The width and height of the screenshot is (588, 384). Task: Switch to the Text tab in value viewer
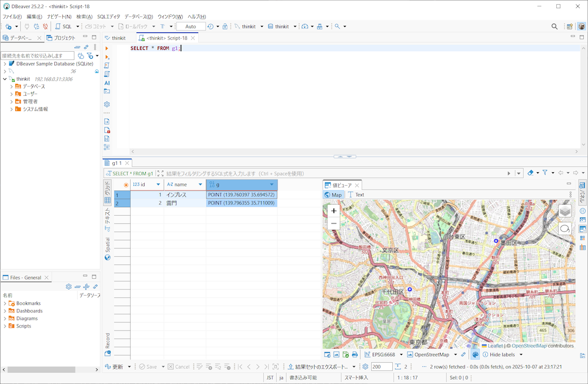tap(356, 195)
